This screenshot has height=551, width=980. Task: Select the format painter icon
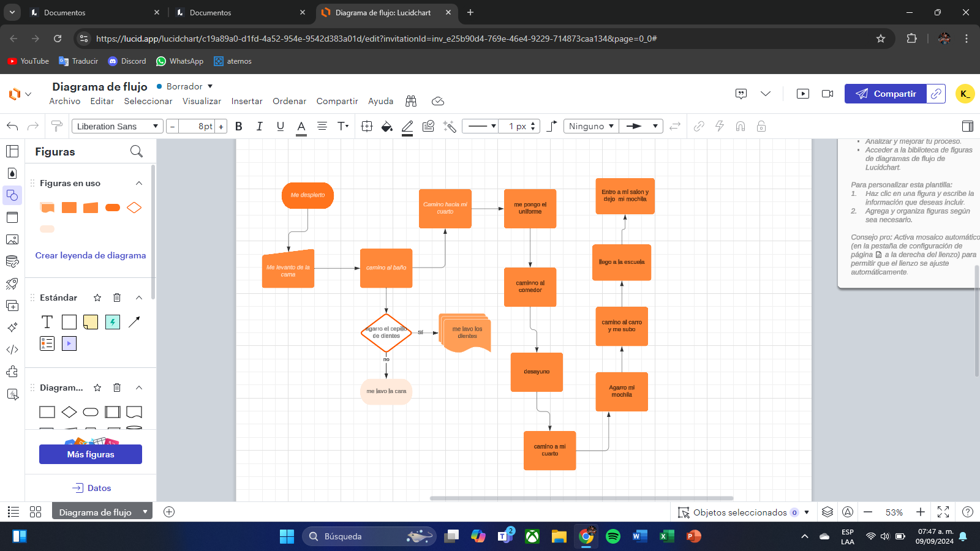(57, 126)
